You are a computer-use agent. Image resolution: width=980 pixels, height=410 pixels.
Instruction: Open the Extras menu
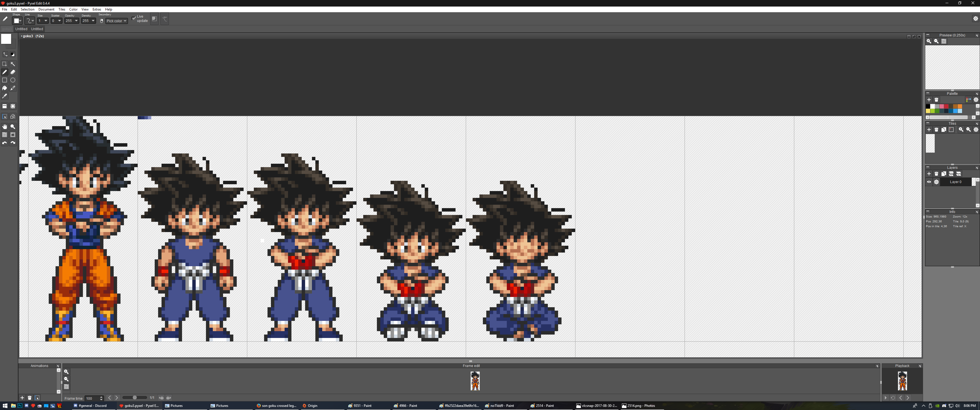(x=97, y=9)
